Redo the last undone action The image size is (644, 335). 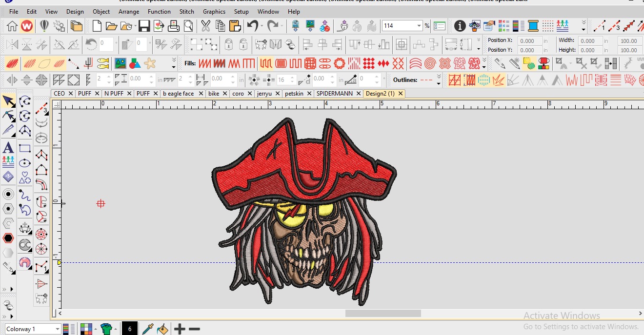(x=272, y=26)
